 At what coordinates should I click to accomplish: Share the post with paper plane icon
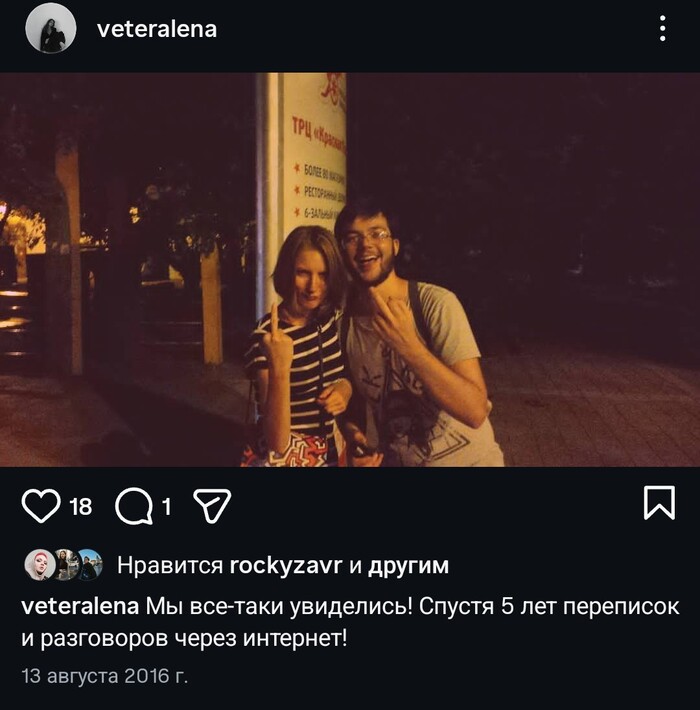click(212, 506)
